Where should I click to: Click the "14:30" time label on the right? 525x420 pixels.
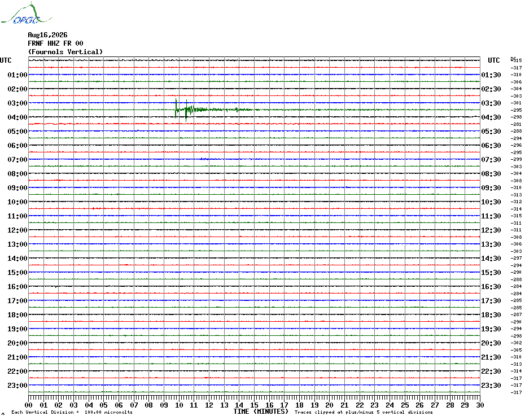coord(491,258)
